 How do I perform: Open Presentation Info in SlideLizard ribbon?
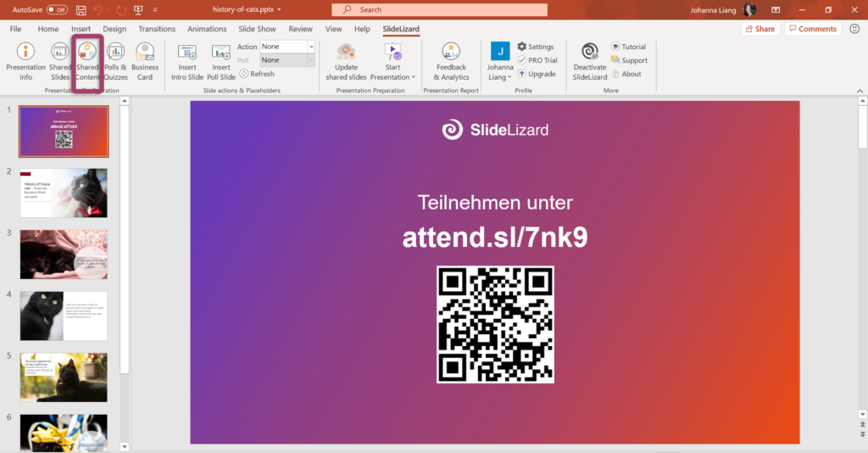[x=25, y=61]
